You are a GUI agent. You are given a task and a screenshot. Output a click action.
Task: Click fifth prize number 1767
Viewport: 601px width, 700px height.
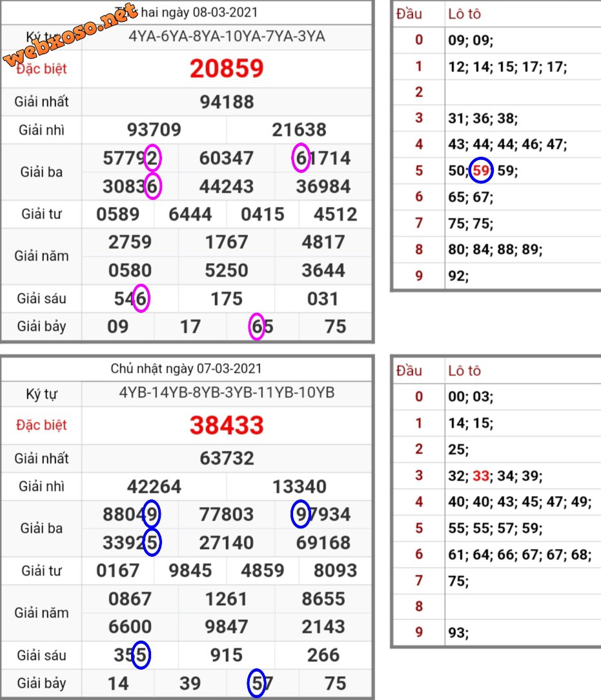tap(227, 243)
